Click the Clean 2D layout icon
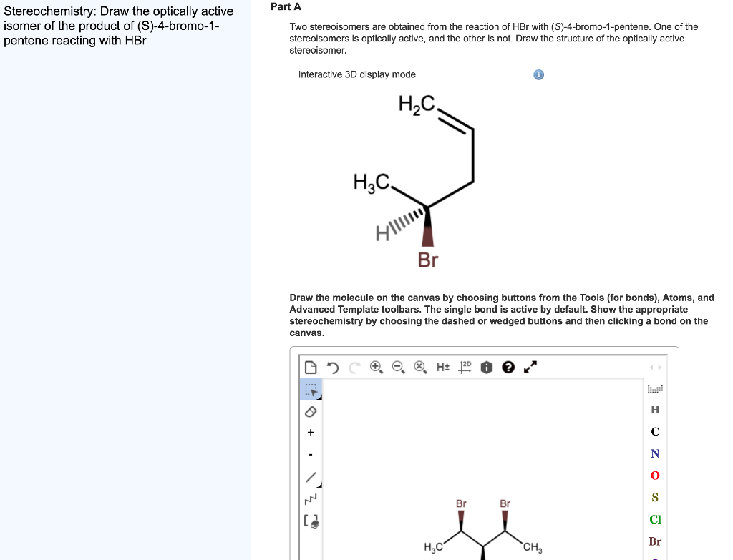Screen dimensions: 733x560 465,367
